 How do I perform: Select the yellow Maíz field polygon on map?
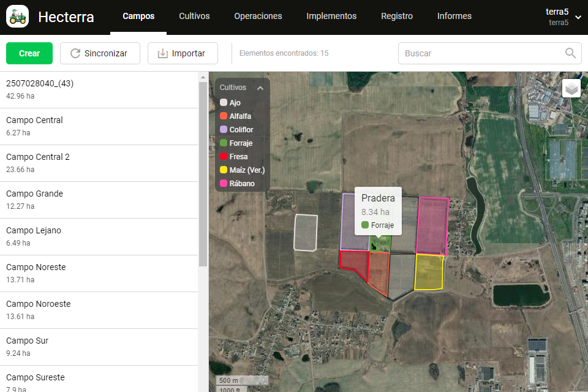tap(429, 272)
